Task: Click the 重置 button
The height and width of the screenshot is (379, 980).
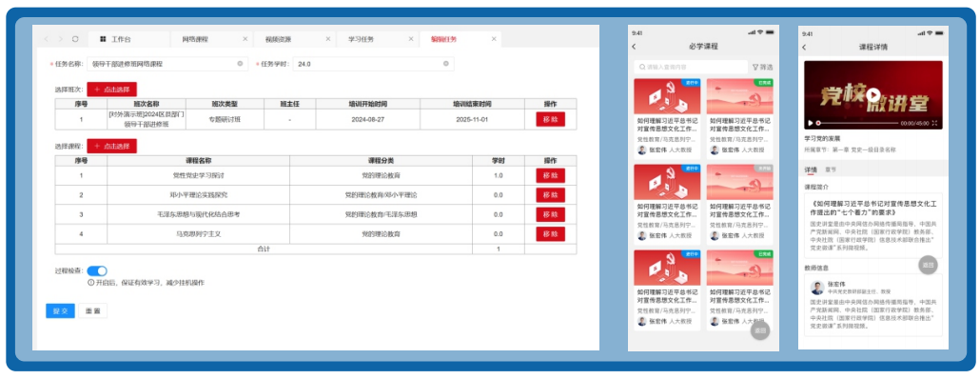Action: pyautogui.click(x=92, y=310)
